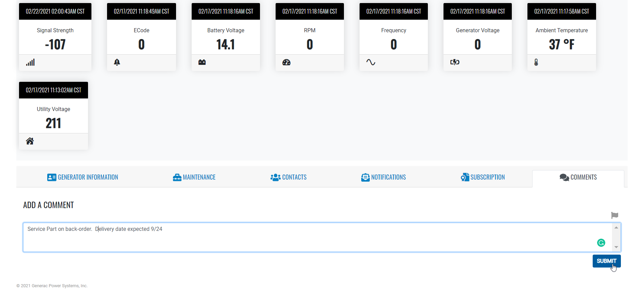Click the RPM label
The width and height of the screenshot is (644, 294).
point(310,30)
